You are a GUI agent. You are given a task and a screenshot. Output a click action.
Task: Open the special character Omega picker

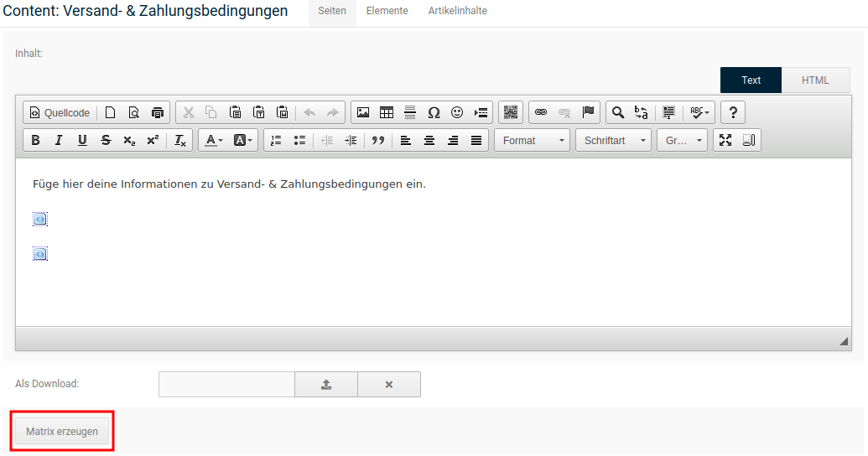coord(434,113)
